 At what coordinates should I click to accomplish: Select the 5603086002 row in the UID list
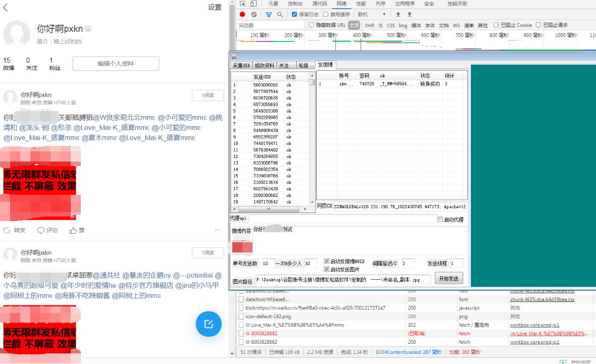pos(271,85)
